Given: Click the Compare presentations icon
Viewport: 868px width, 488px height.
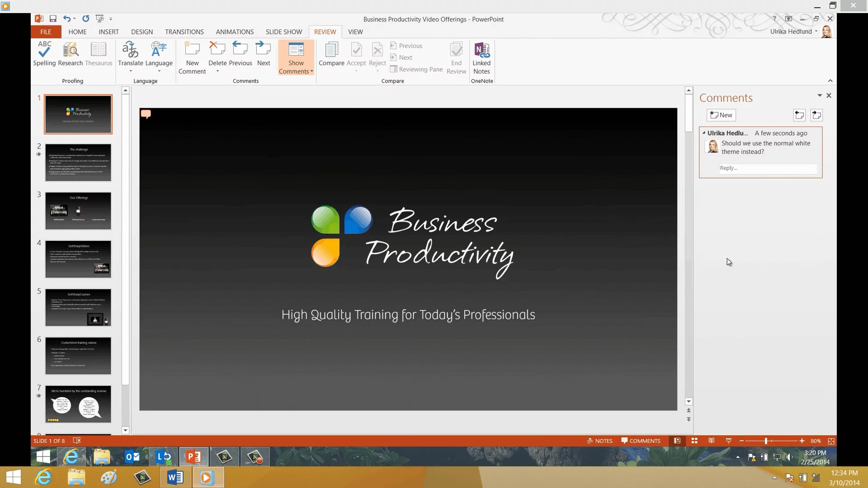Looking at the screenshot, I should [x=331, y=50].
